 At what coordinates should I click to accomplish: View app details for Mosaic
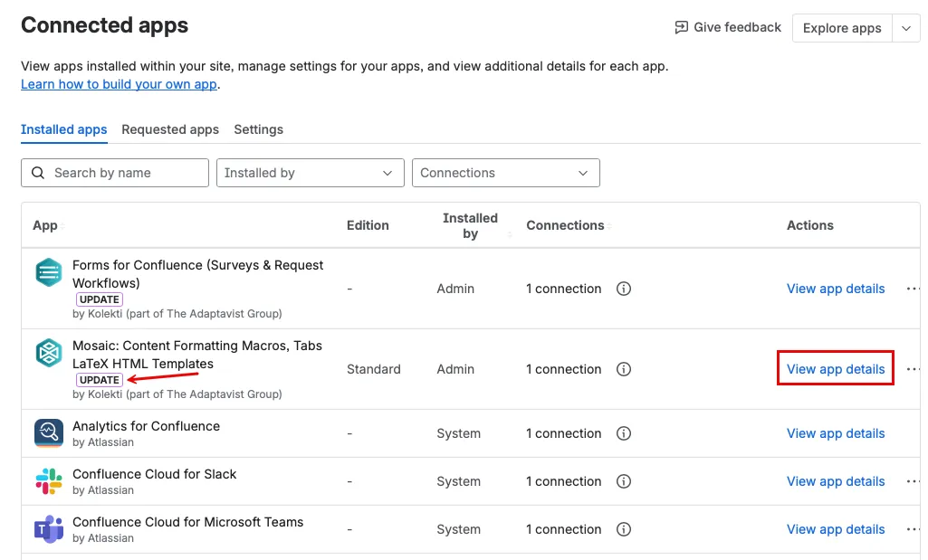[836, 369]
